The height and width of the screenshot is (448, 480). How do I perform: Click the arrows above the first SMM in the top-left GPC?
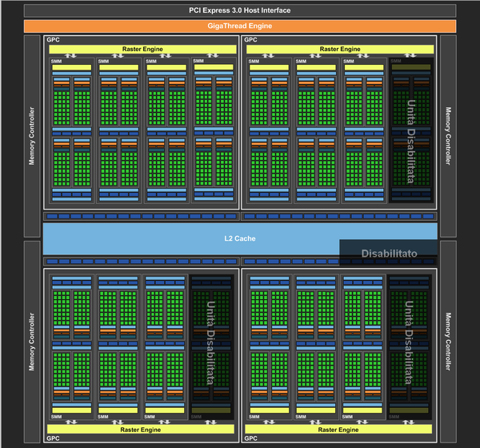pos(70,55)
